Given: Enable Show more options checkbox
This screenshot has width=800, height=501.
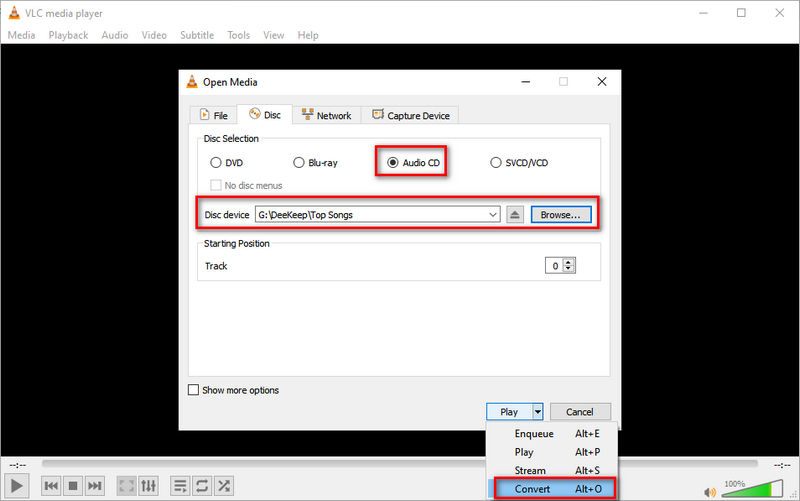Looking at the screenshot, I should pyautogui.click(x=193, y=390).
